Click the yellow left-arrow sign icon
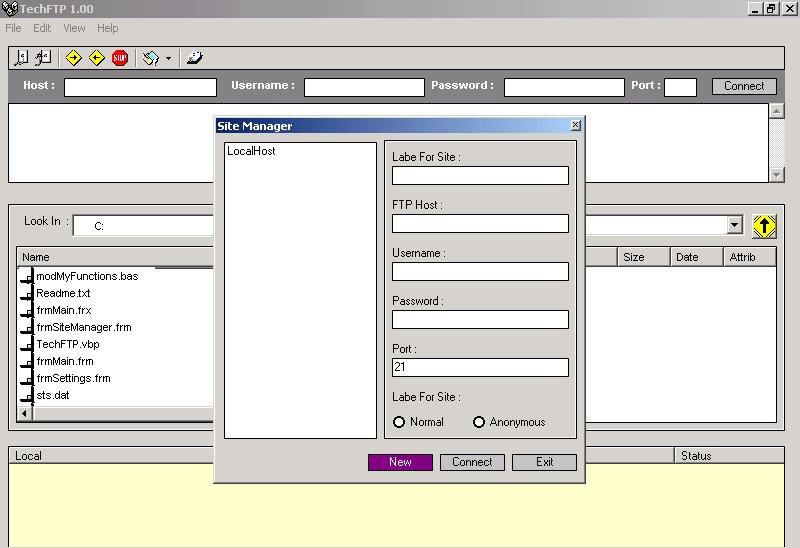Image resolution: width=800 pixels, height=548 pixels. (97, 58)
